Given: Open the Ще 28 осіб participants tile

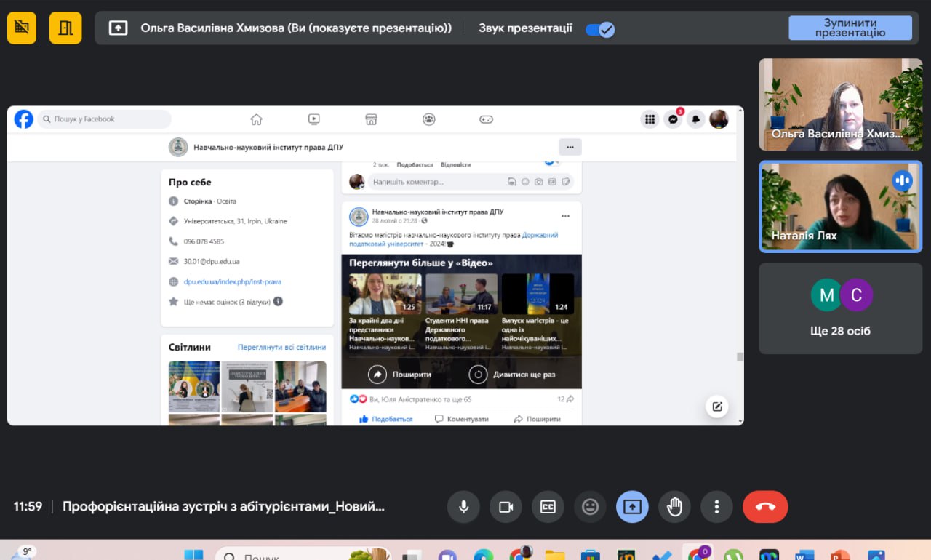Looking at the screenshot, I should [x=841, y=308].
